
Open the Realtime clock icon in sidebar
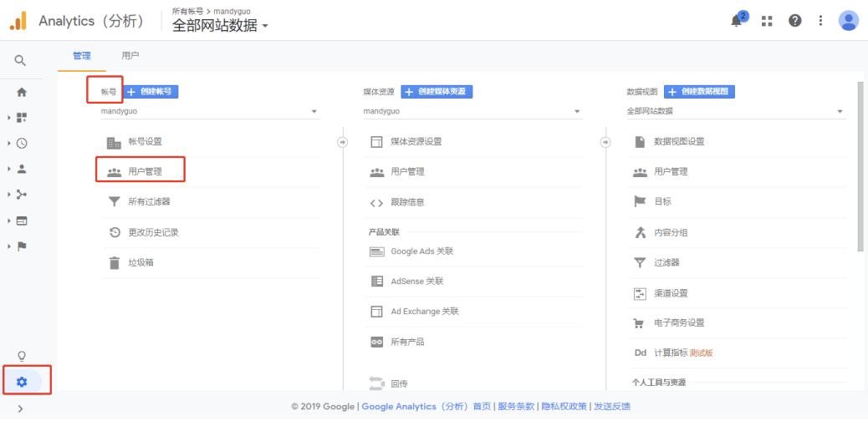pyautogui.click(x=22, y=144)
